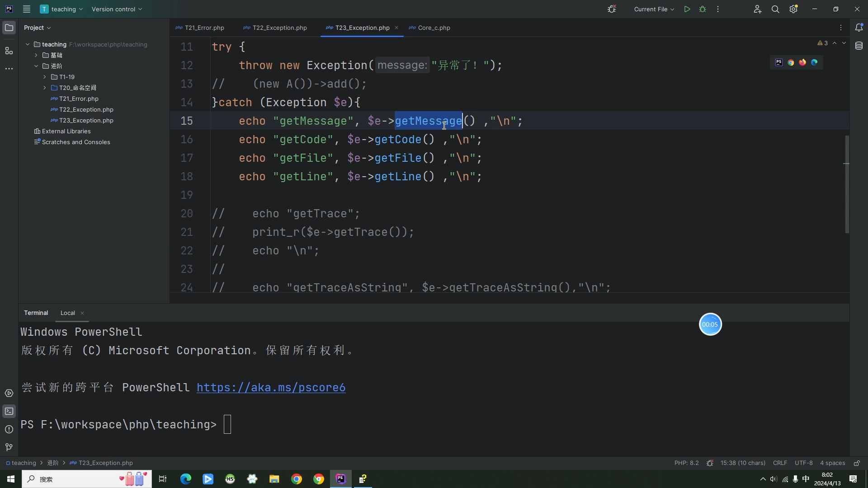The image size is (868, 488).
Task: Toggle file read-only lock icon
Action: (857, 463)
